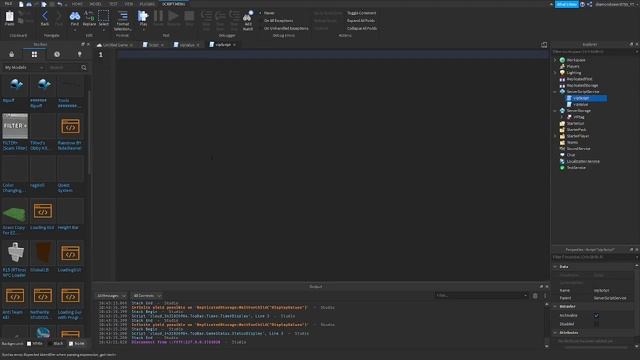Open the Toolbox Creations lightbulb icon

coord(80,54)
